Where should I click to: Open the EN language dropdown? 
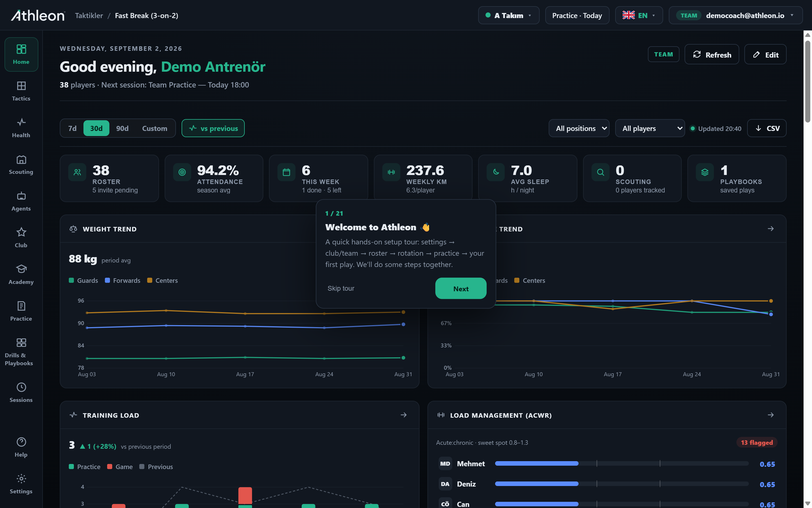click(639, 16)
